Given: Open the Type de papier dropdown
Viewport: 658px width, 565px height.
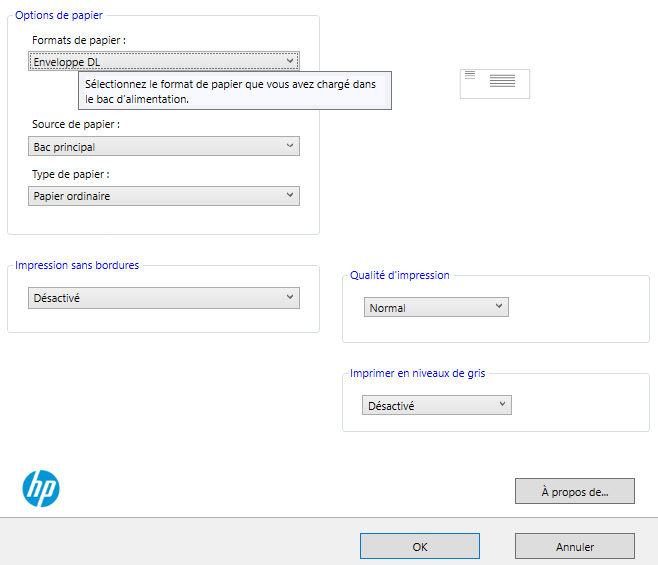Looking at the screenshot, I should [164, 196].
